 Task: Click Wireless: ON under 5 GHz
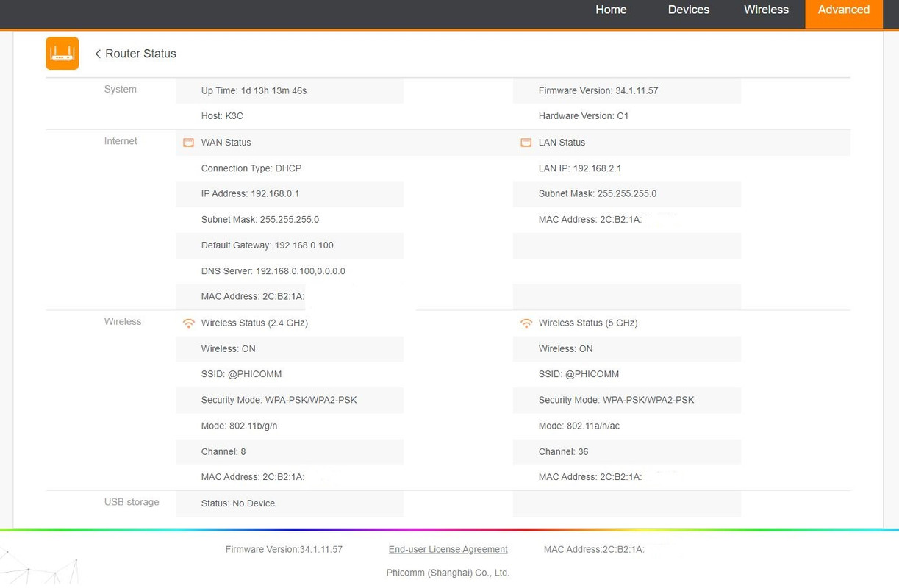566,348
